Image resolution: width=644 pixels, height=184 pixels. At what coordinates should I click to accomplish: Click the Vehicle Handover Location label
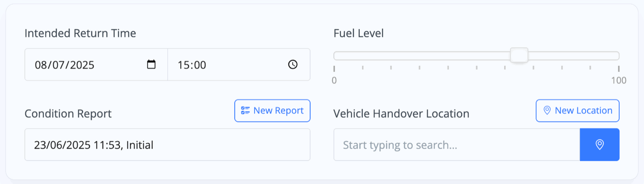tap(401, 113)
